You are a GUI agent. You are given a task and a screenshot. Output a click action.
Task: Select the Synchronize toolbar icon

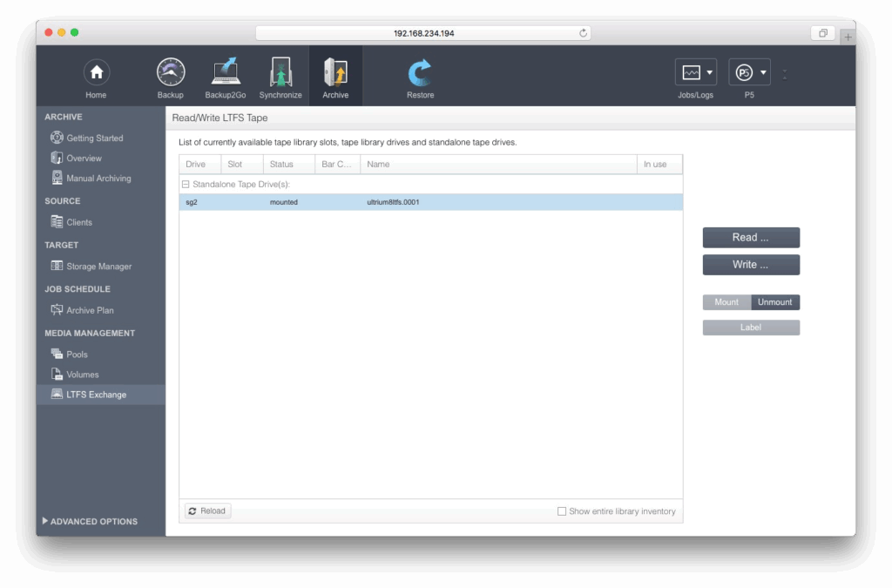pyautogui.click(x=280, y=73)
